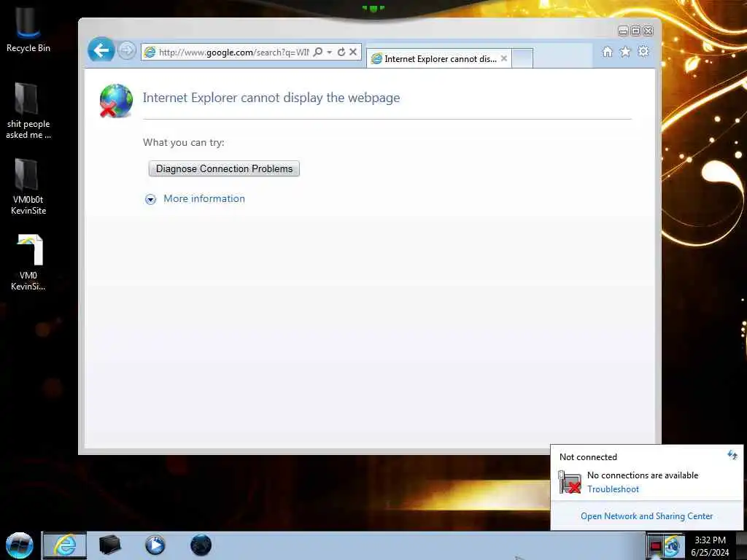Click the network tray icon
The image size is (747, 560).
pyautogui.click(x=673, y=546)
